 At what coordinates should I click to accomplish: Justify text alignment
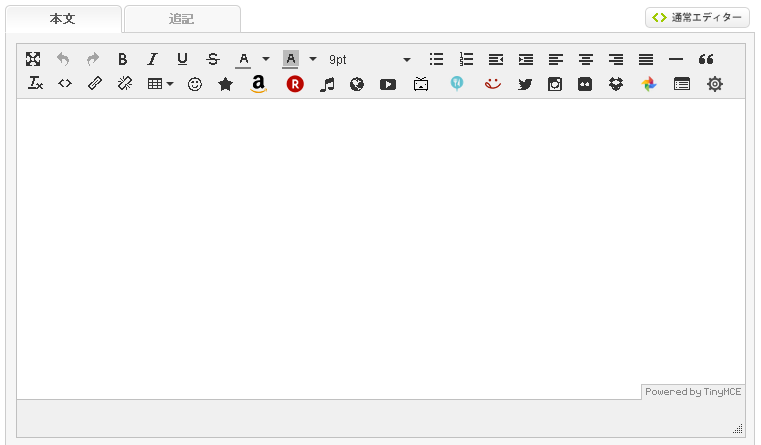point(645,59)
